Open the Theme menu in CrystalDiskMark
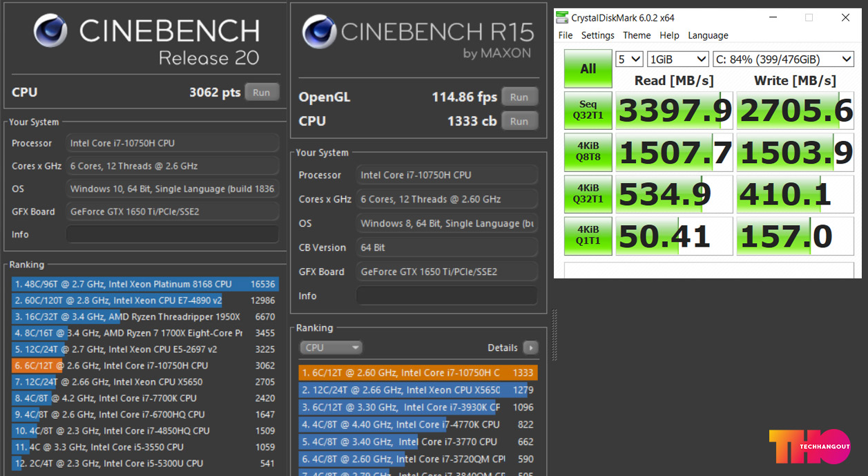Viewport: 868px width, 476px height. pyautogui.click(x=637, y=35)
